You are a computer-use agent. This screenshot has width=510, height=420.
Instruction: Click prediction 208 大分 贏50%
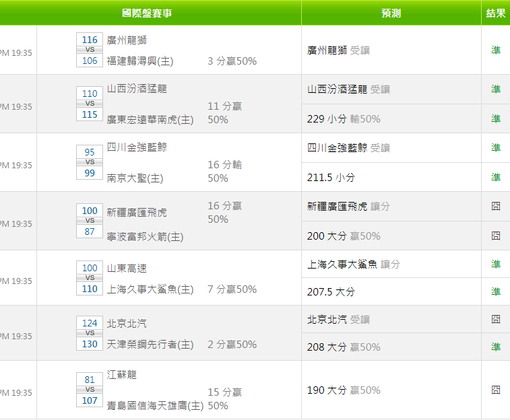pyautogui.click(x=344, y=347)
